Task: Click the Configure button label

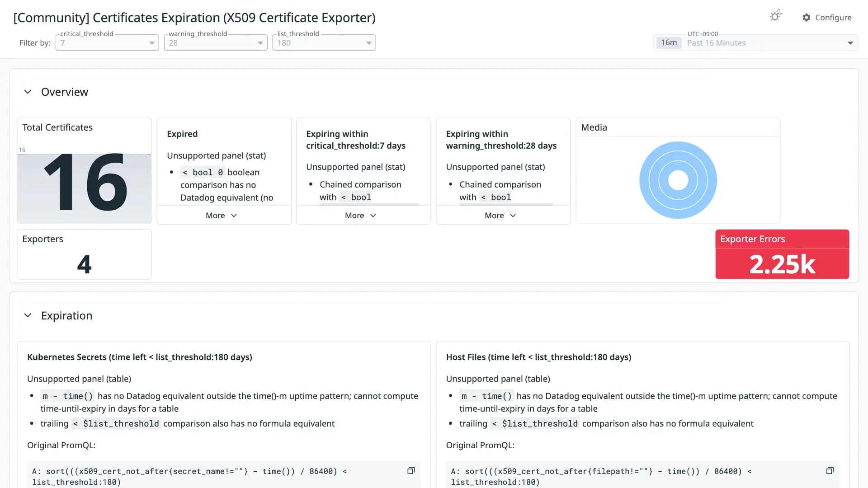Action: click(x=833, y=18)
